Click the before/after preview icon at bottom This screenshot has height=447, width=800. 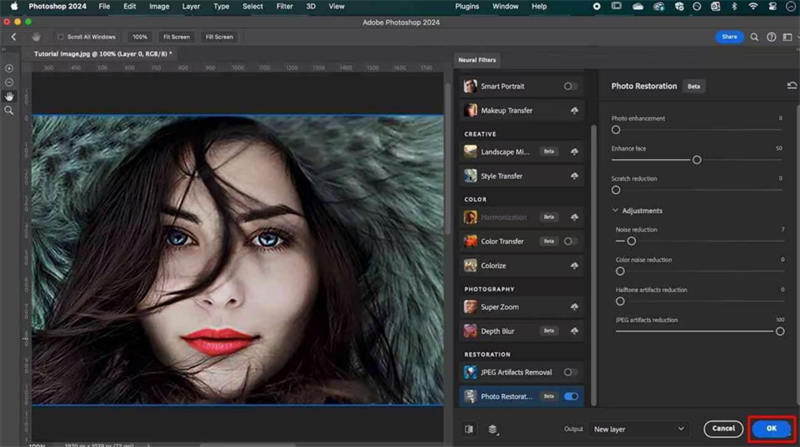(469, 429)
